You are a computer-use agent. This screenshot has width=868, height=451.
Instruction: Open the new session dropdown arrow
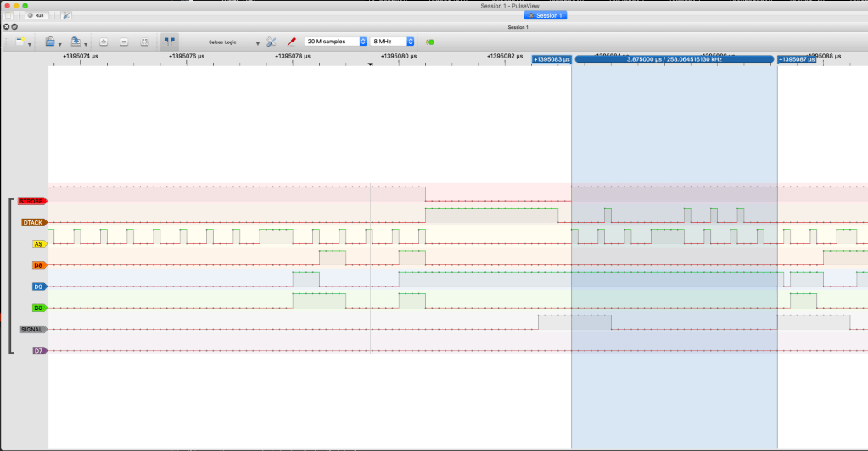[31, 42]
